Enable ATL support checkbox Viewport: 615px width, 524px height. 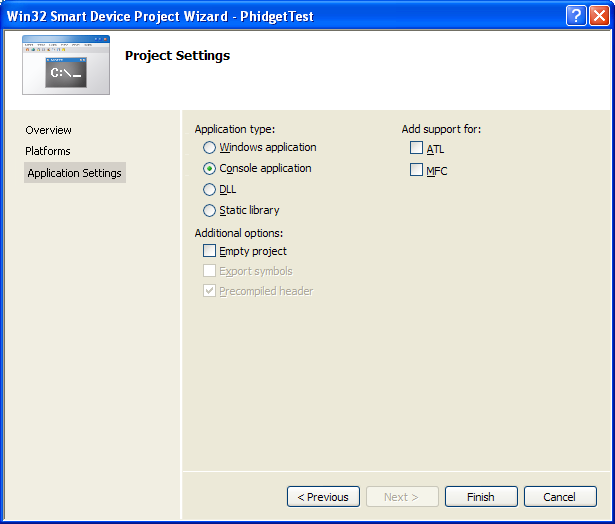(x=416, y=148)
